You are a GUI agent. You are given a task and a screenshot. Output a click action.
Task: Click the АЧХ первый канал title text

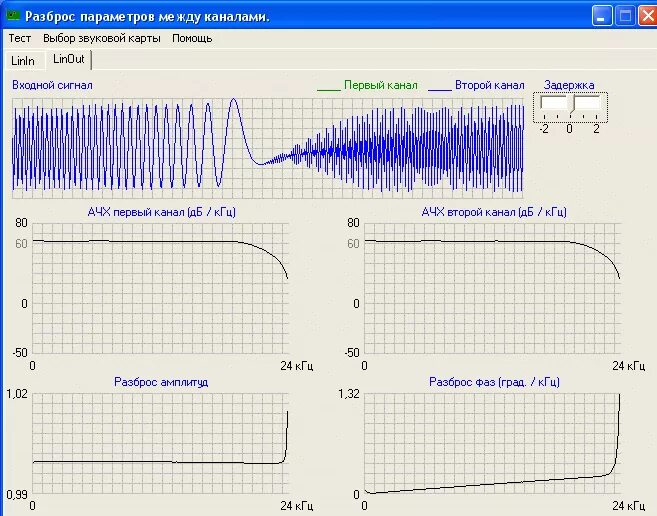pos(161,212)
